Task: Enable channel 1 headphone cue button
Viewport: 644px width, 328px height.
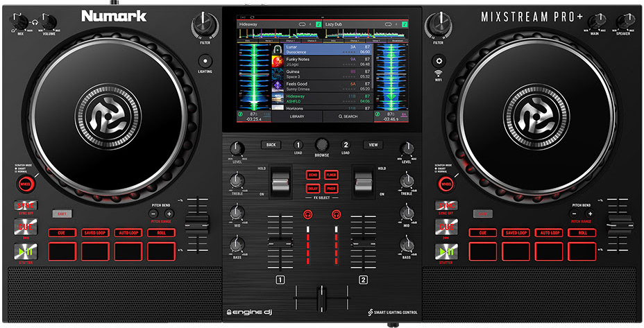Action: (307, 215)
